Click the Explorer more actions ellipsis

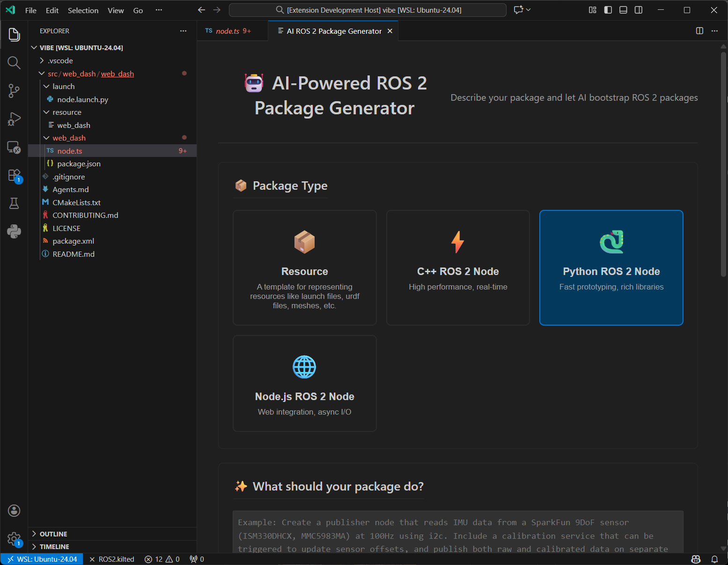tap(183, 31)
